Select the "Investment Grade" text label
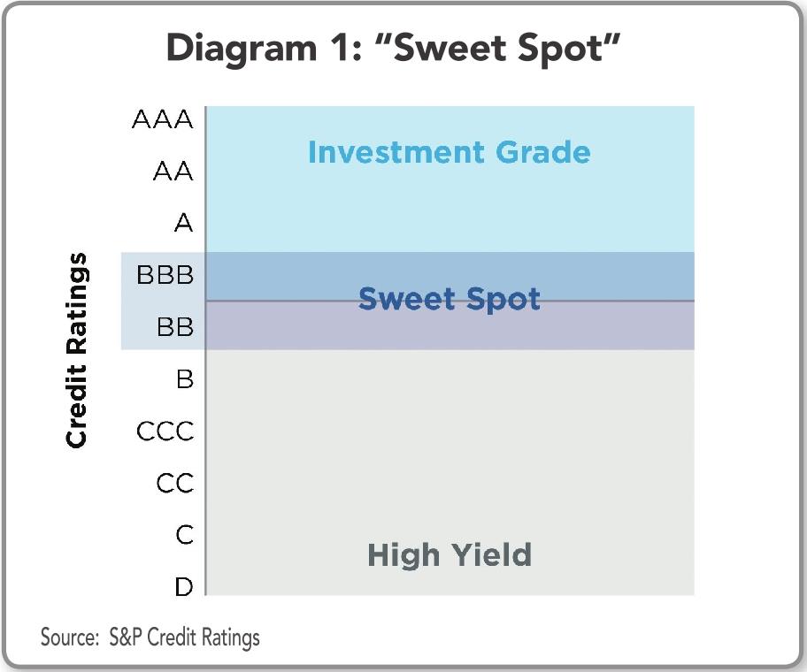 449,152
